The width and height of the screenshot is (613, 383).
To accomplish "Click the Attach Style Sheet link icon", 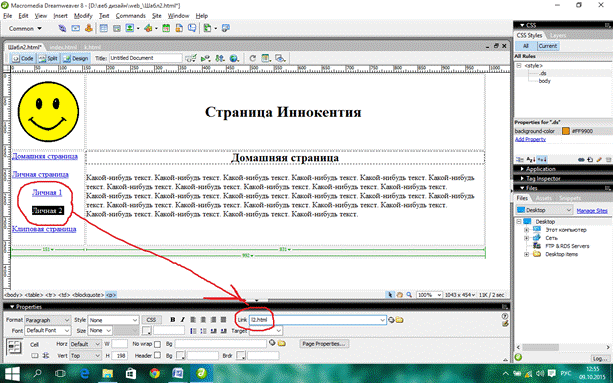I will (581, 159).
